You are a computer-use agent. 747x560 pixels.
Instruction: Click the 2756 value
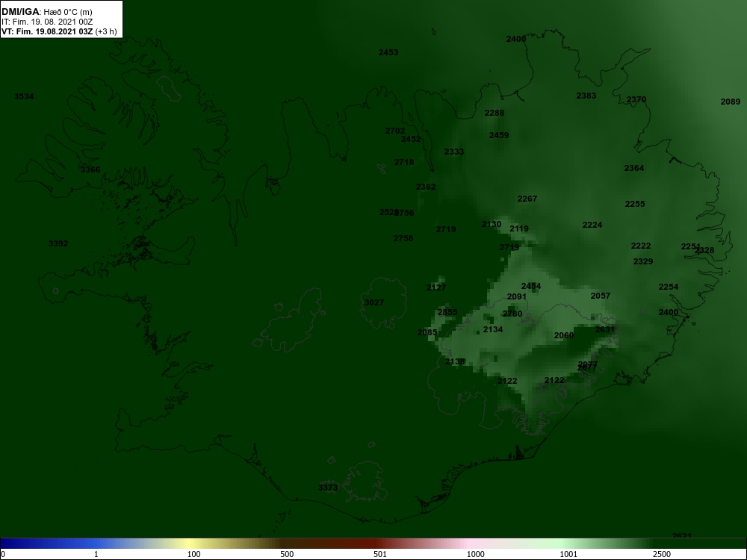[x=406, y=213]
